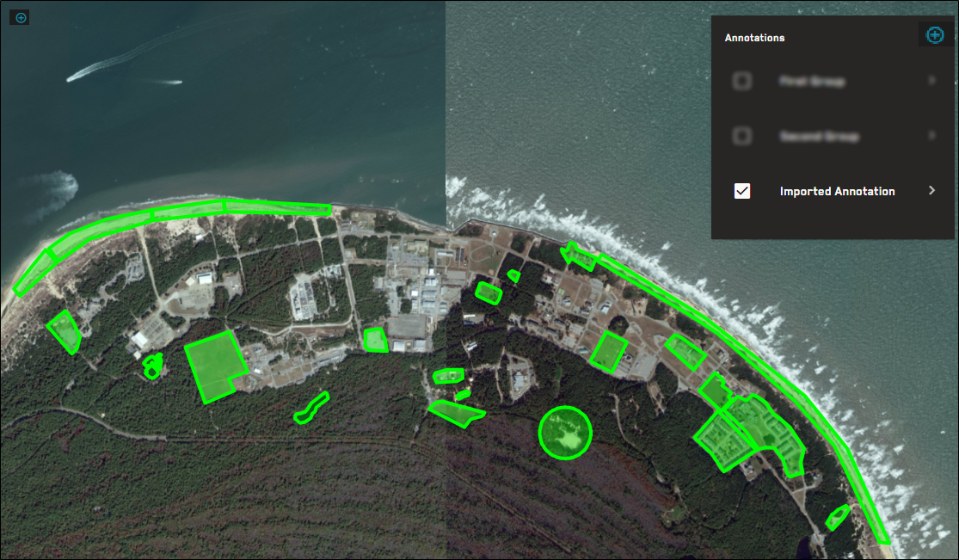Select the Imported Annotation label

837,191
